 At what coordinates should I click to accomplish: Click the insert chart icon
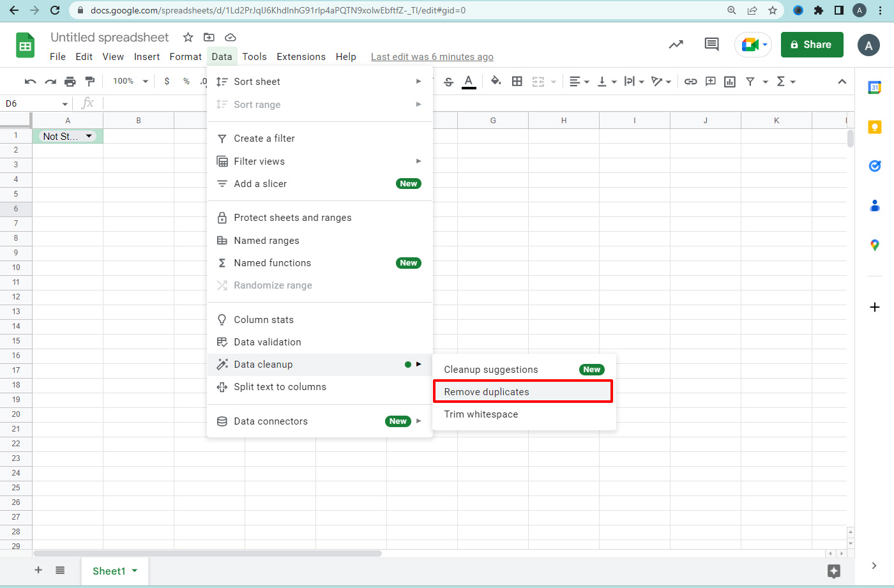pyautogui.click(x=730, y=81)
